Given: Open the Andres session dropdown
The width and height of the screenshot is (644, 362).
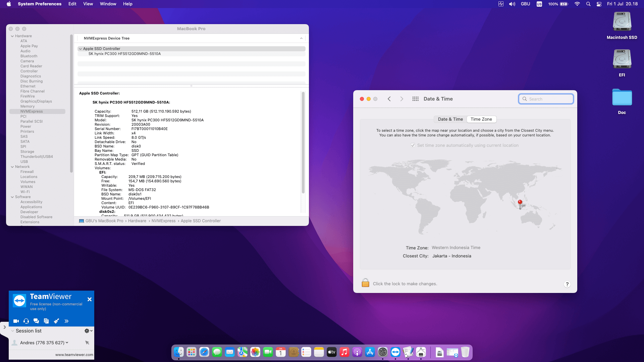Looking at the screenshot, I should pos(67,343).
